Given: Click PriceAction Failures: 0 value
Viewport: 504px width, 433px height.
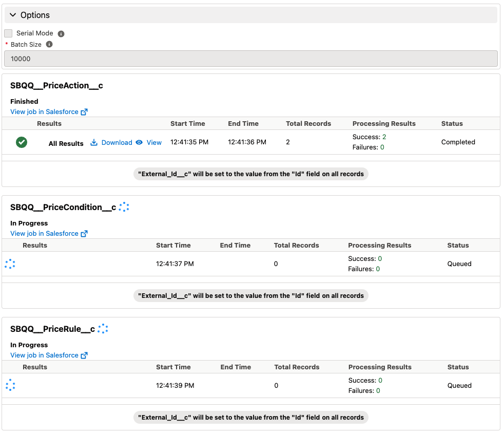Looking at the screenshot, I should [369, 147].
